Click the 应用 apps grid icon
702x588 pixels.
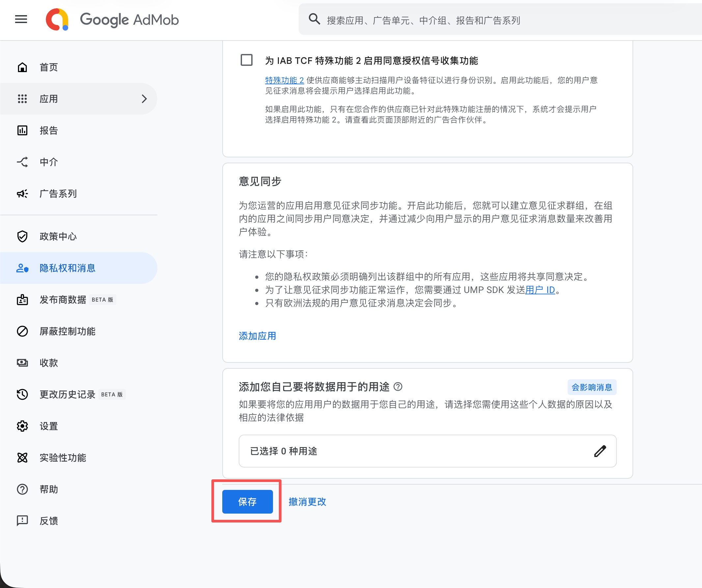click(x=22, y=99)
